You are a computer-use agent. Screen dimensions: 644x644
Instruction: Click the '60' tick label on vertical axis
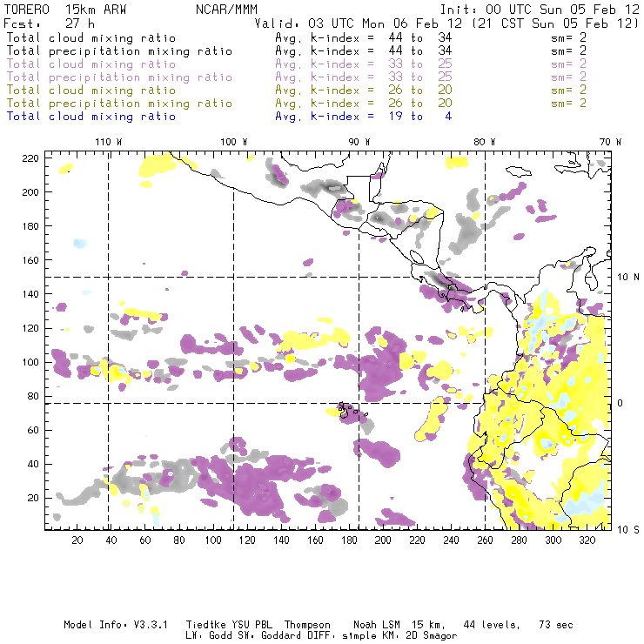pos(33,430)
